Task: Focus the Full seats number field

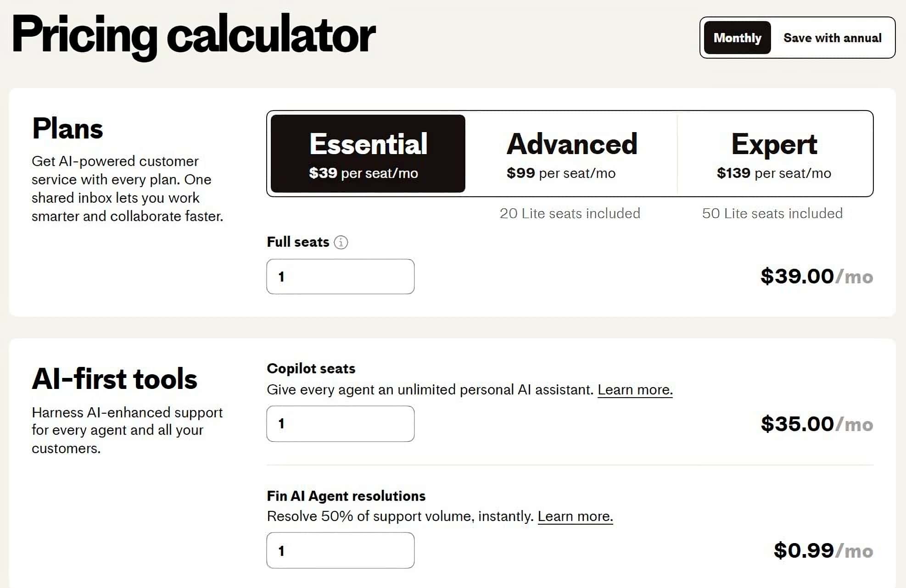Action: (x=341, y=277)
